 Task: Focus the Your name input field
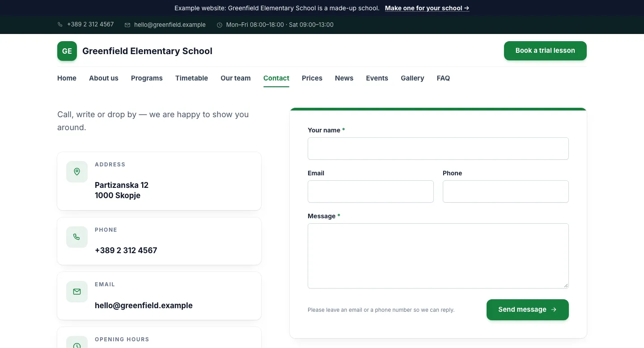point(438,149)
